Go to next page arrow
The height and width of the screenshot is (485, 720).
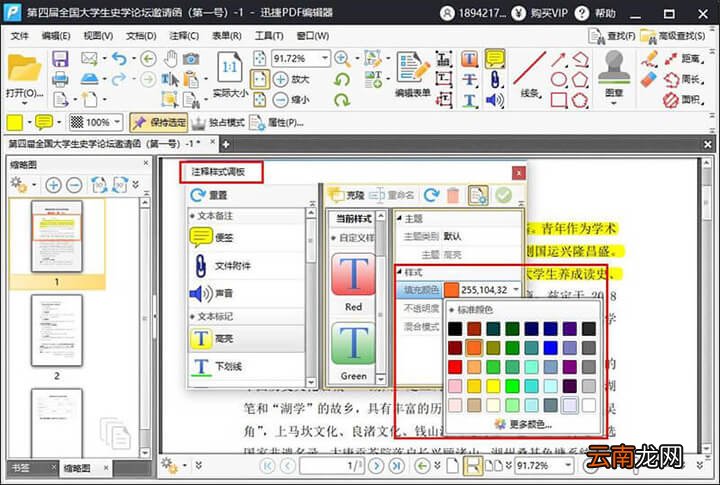click(376, 466)
